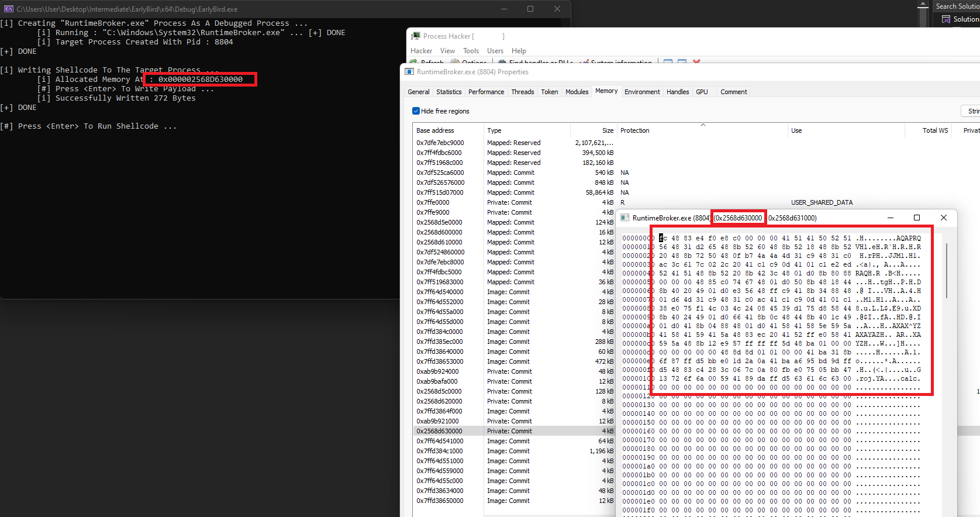Sort by the Size column header
The width and height of the screenshot is (980, 517).
click(x=593, y=130)
